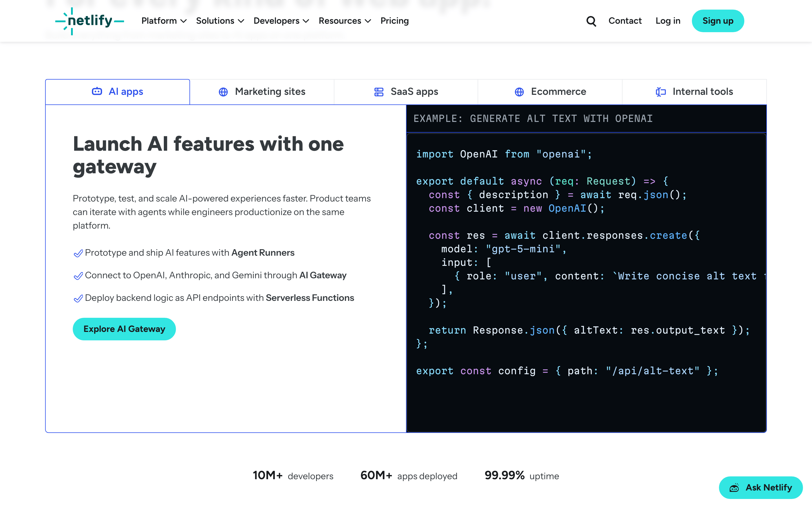Click the "EXAMPLE: GENERATE ALT TEXT WITH OPENAI" header
The image size is (812, 508).
click(533, 119)
